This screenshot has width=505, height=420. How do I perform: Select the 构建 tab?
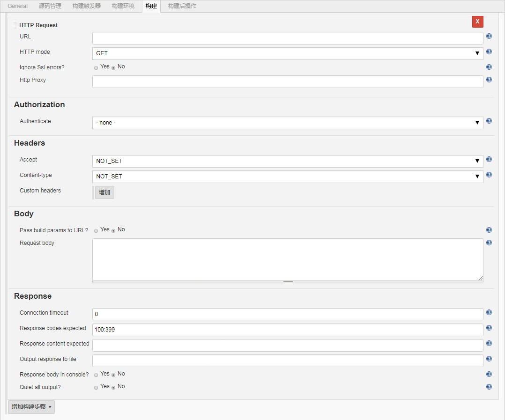(x=151, y=6)
